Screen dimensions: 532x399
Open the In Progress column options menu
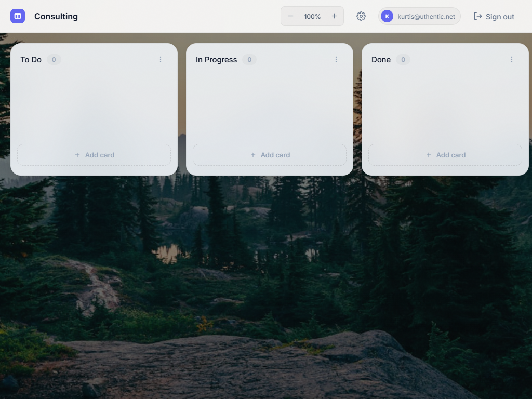pos(336,59)
